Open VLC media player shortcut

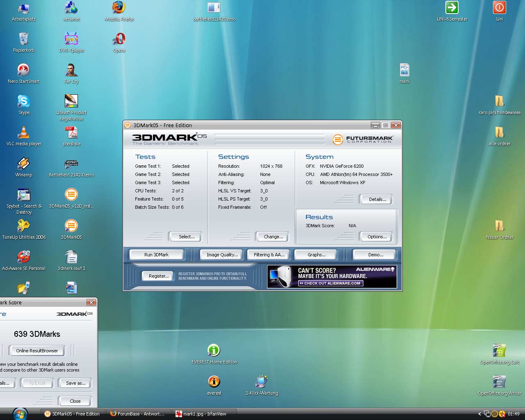coord(24,136)
